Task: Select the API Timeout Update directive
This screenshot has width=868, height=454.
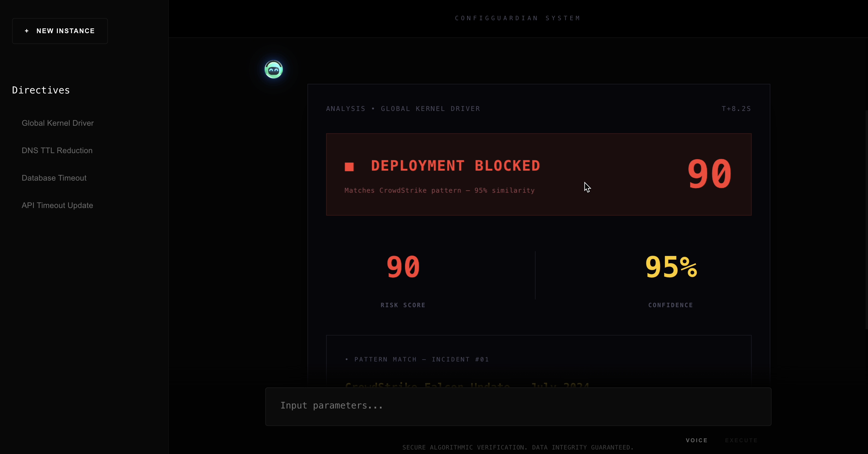Action: pos(57,205)
